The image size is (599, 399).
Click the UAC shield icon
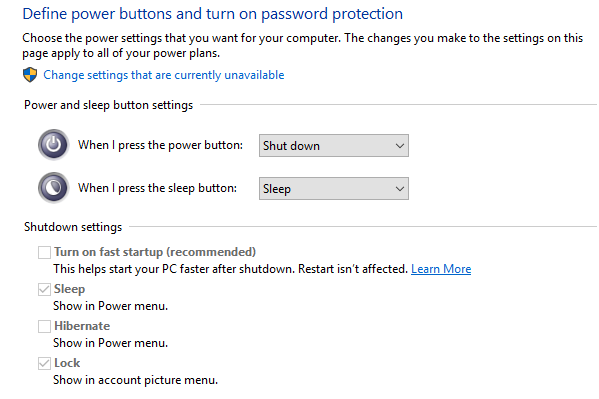pyautogui.click(x=30, y=75)
